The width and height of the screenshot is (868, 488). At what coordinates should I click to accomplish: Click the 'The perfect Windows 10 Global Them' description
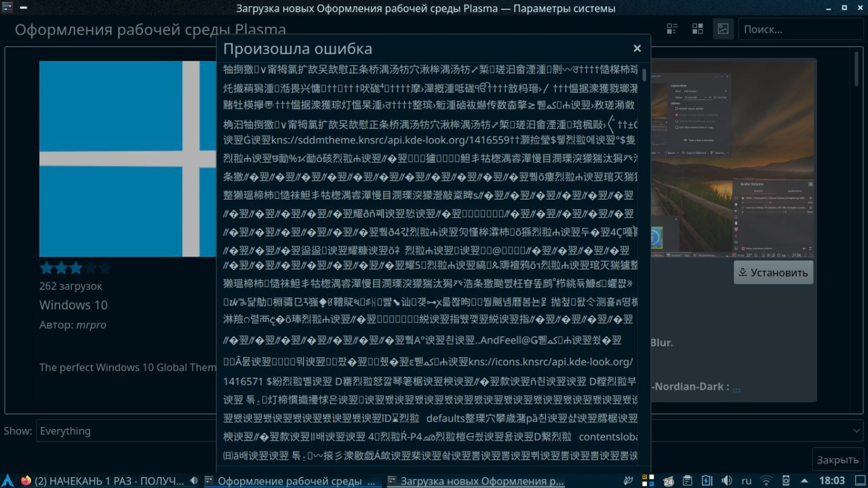[x=128, y=367]
